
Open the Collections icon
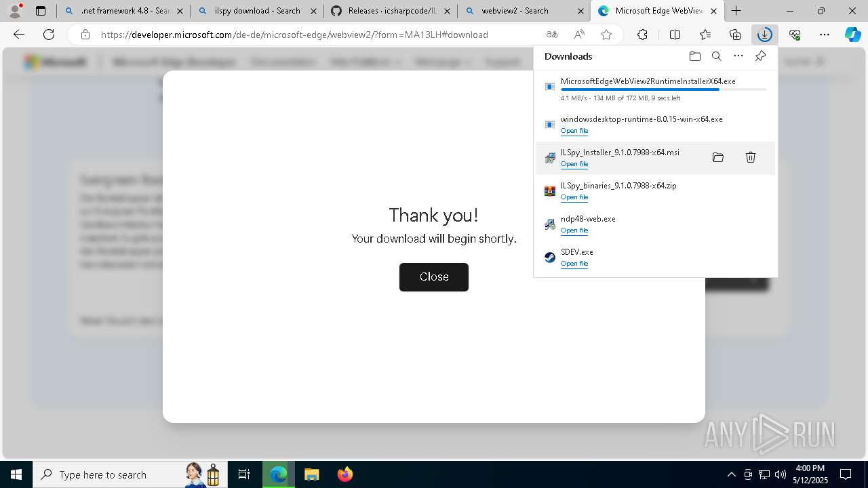pos(735,35)
